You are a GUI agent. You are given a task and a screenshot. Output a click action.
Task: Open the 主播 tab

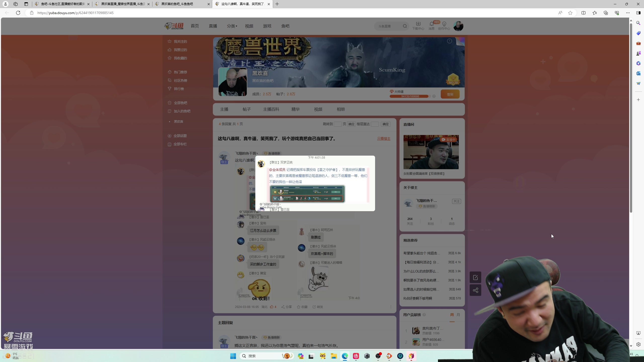(224, 109)
